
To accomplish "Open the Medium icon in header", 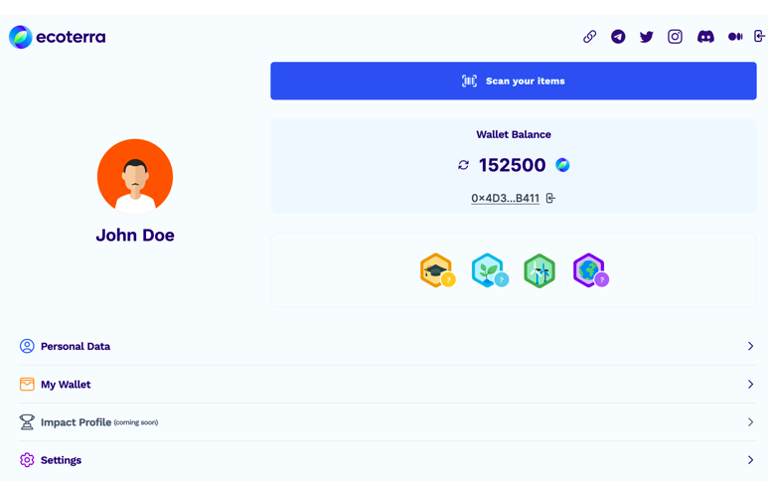I will click(x=735, y=37).
